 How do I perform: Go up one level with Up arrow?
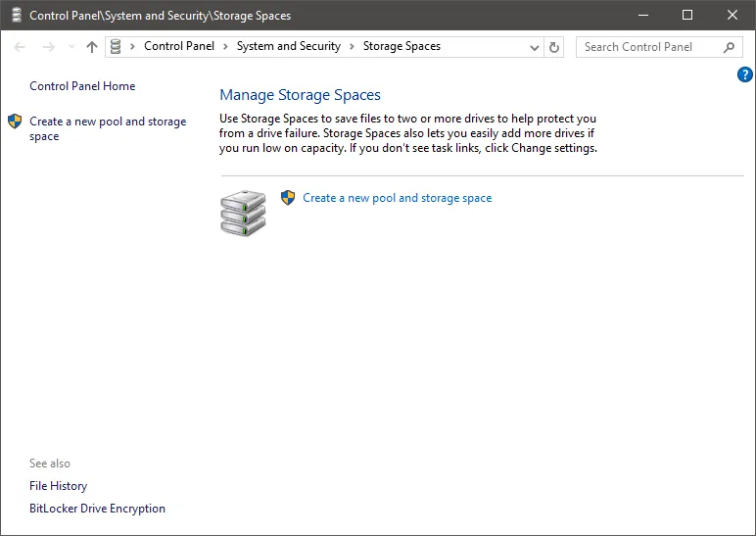92,47
